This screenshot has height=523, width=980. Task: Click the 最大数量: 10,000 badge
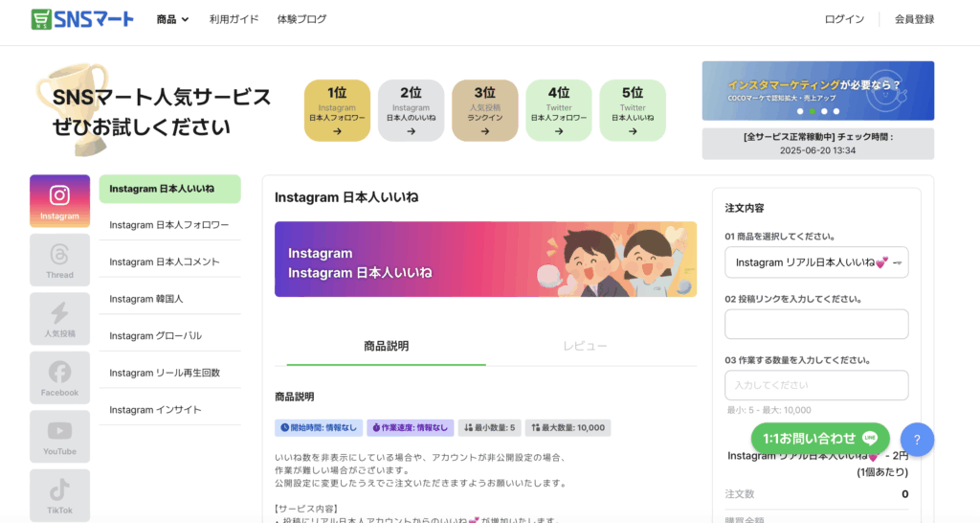click(568, 428)
